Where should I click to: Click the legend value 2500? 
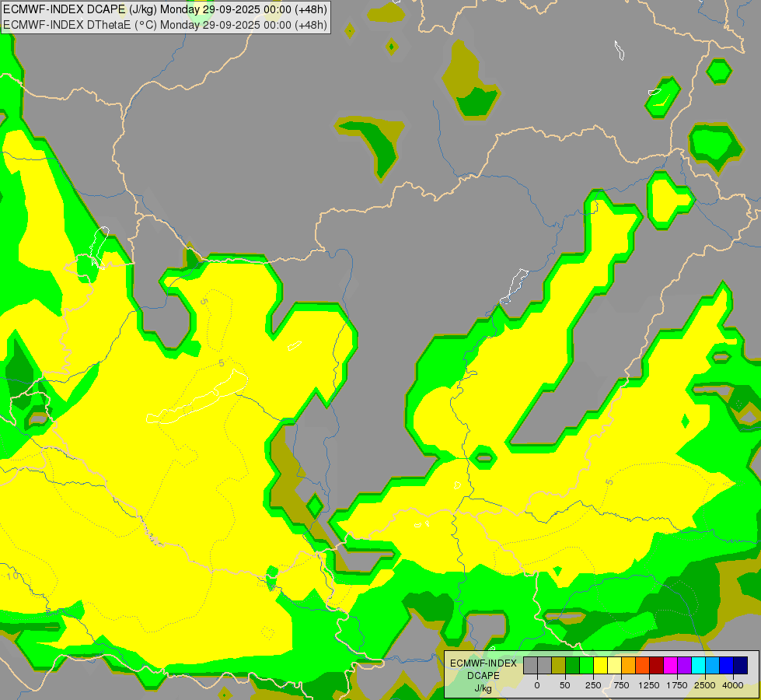pos(705,685)
